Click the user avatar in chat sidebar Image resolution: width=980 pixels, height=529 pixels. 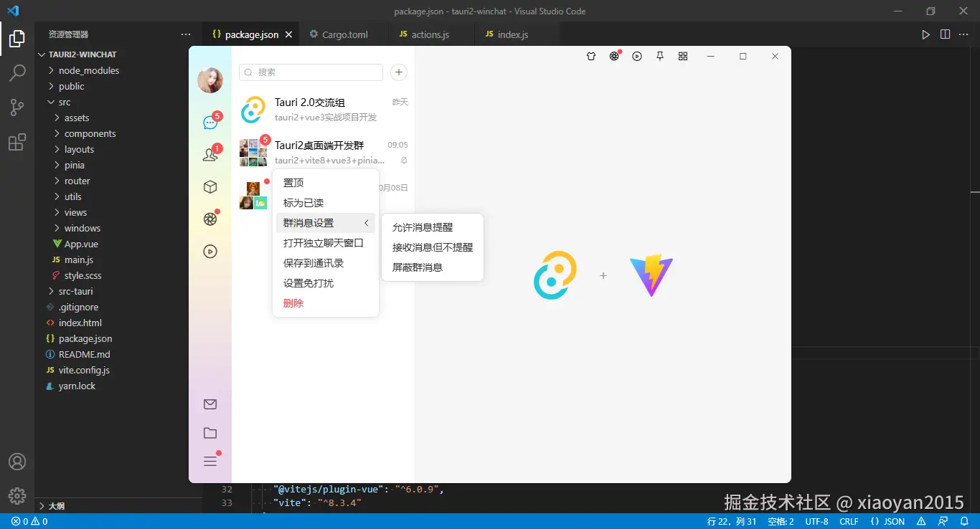pos(210,80)
